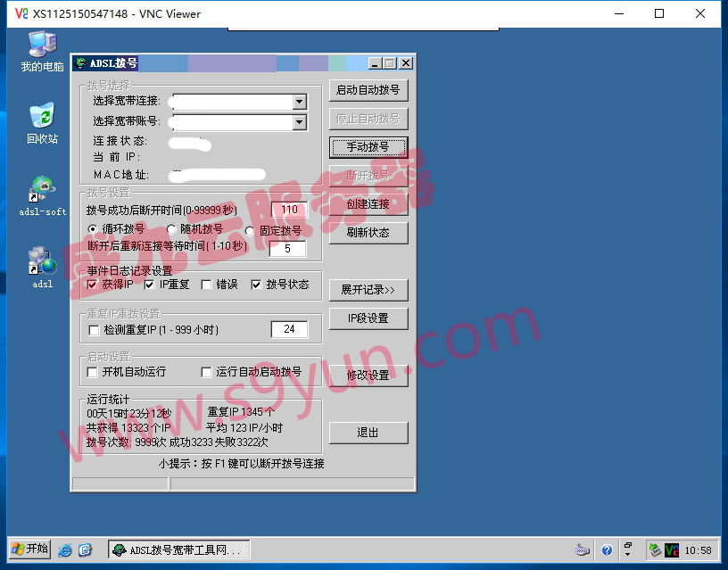The image size is (728, 570).
Task: Tick the 开机自动运行 checkbox
Action: pyautogui.click(x=93, y=372)
